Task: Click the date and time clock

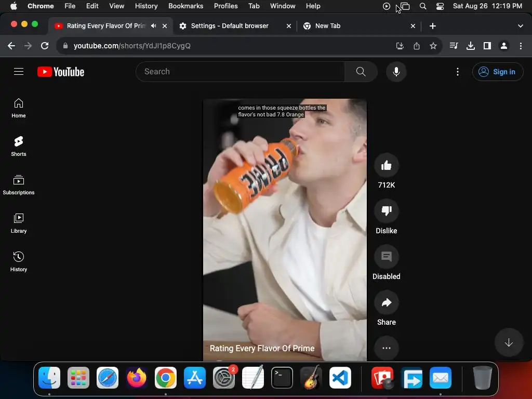Action: 487,6
